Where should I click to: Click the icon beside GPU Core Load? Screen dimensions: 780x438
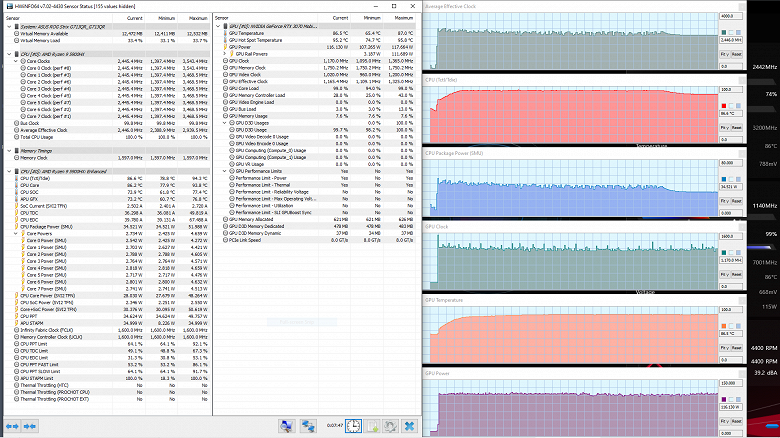click(x=225, y=88)
